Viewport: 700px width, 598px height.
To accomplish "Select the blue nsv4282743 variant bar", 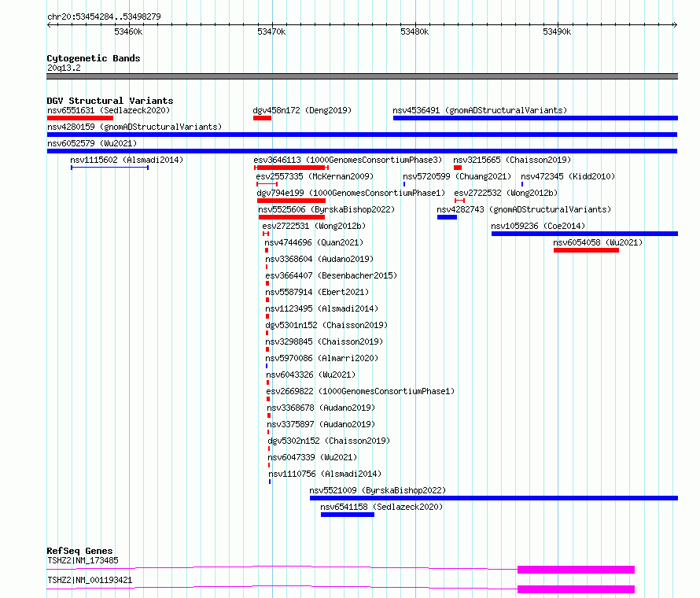I will tap(447, 217).
